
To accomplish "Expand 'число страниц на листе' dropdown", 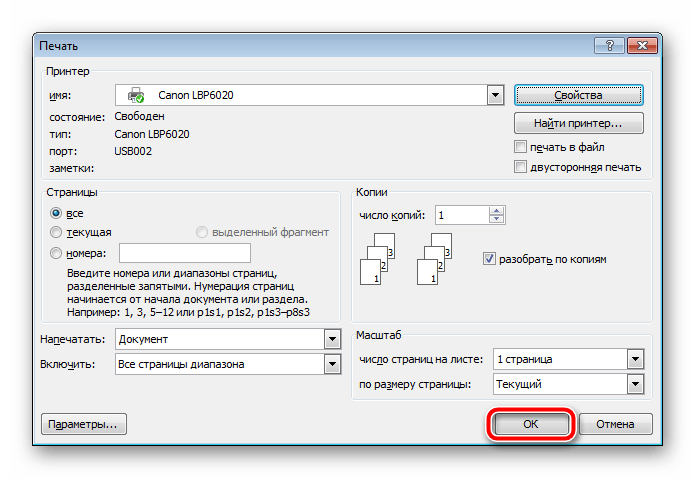I will 634,359.
